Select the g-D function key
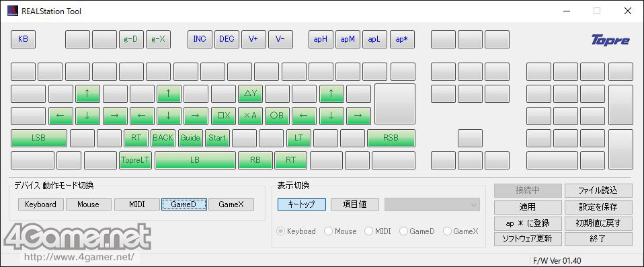Viewport: 644px width, 267px height. pos(131,40)
